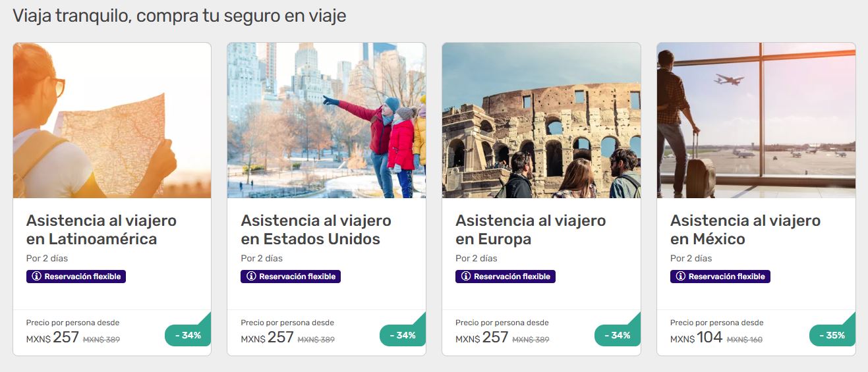The image size is (868, 372).
Task: Click the -34% discount tag on Estados Unidos card
Action: coord(403,335)
